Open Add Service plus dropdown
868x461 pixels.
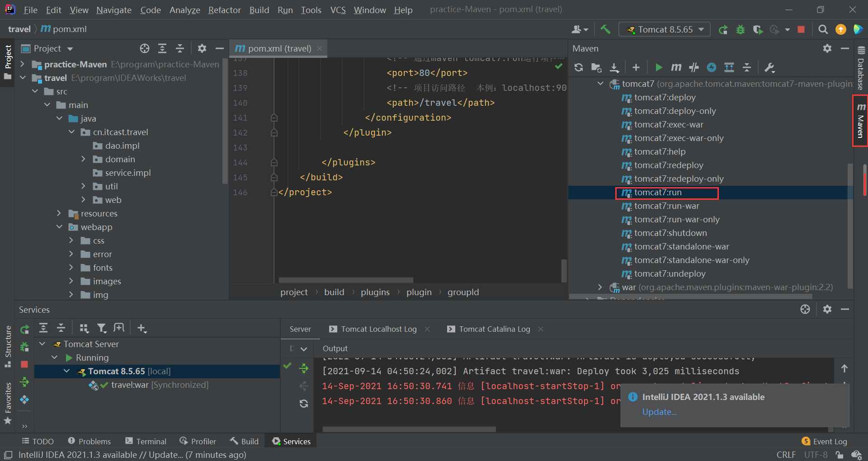tap(142, 328)
